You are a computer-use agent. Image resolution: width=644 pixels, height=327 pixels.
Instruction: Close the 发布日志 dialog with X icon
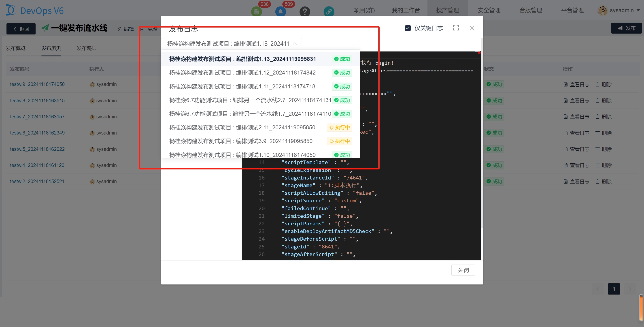(x=472, y=28)
